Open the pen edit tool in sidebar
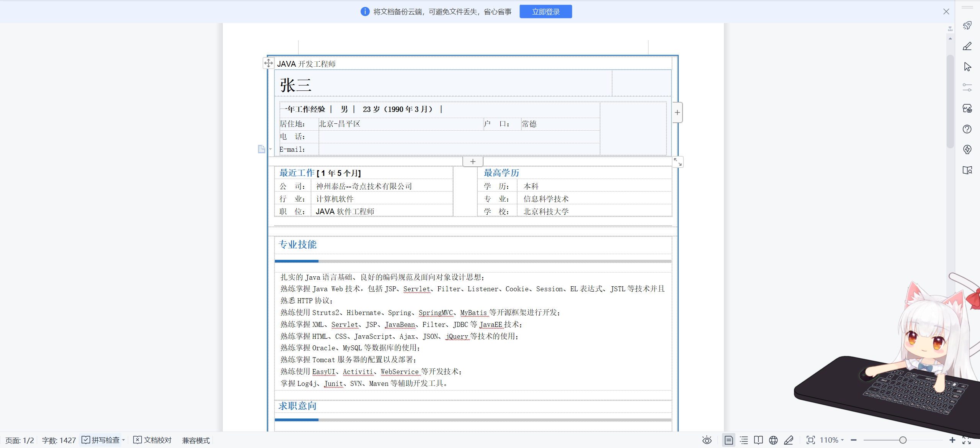 tap(967, 46)
